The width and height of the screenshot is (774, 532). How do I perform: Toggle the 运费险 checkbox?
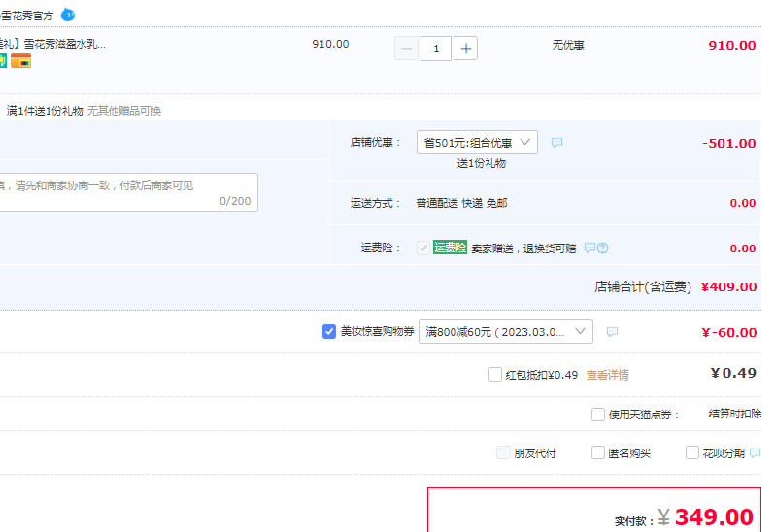point(423,248)
